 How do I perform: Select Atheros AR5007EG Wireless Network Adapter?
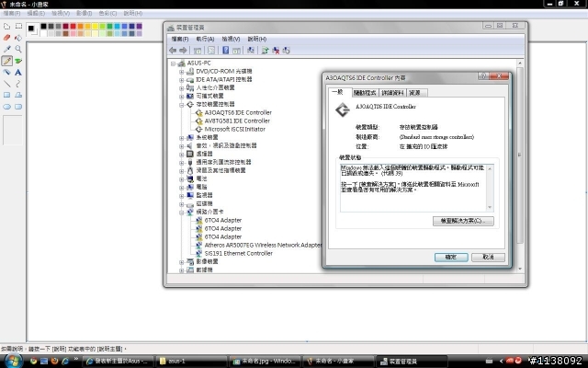pyautogui.click(x=263, y=246)
